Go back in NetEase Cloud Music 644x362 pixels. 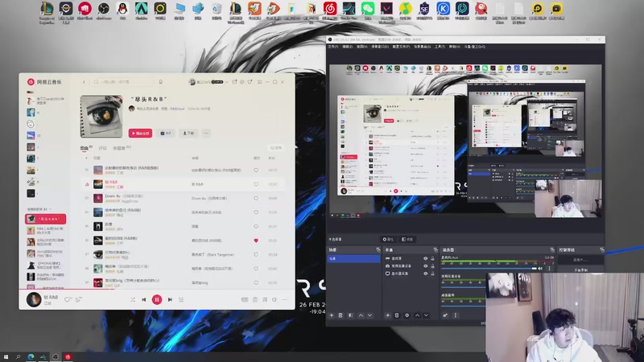pos(85,82)
